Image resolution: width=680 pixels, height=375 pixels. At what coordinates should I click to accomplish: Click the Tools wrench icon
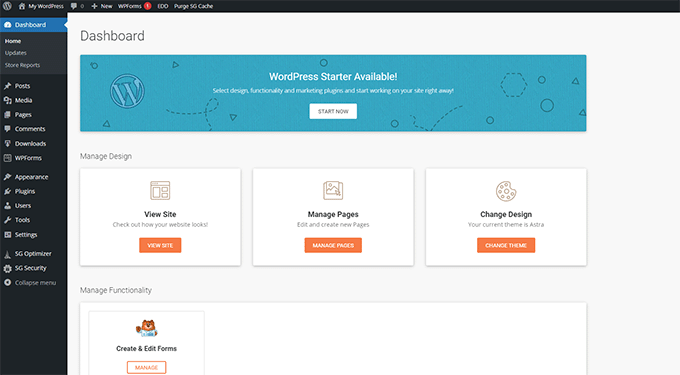point(7,220)
